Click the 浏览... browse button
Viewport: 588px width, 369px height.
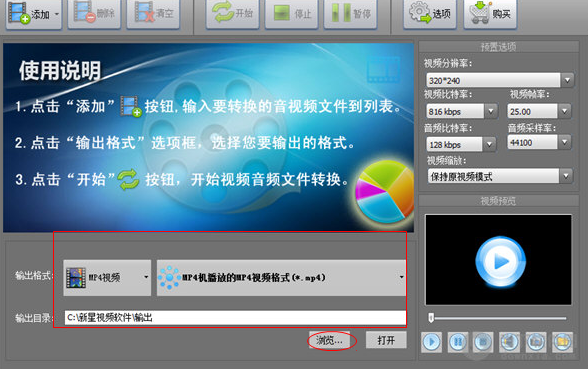click(329, 340)
